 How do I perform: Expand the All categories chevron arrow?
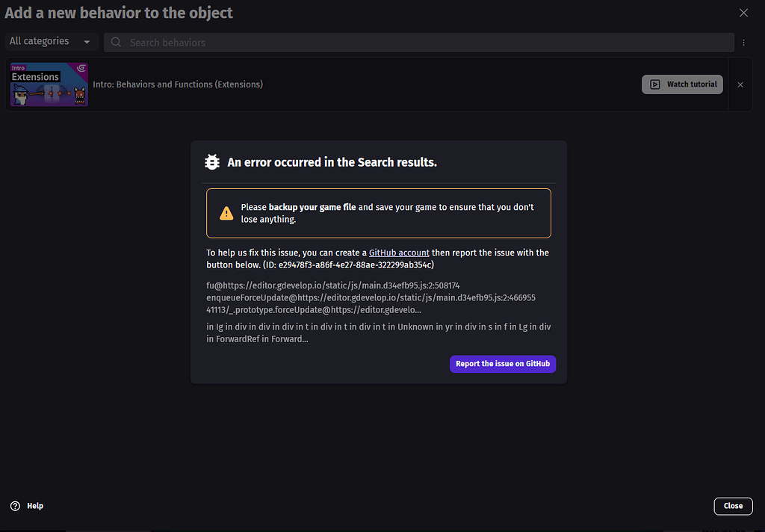87,41
